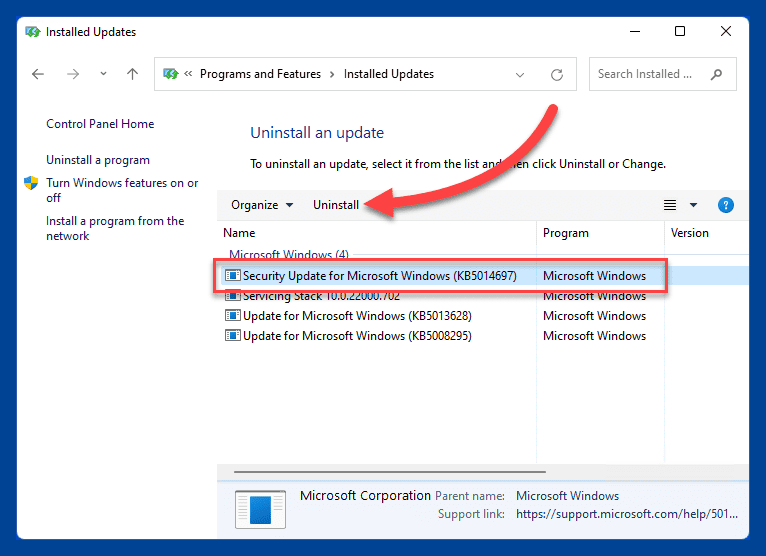Go up one folder level
The width and height of the screenshot is (766, 556).
(x=132, y=74)
